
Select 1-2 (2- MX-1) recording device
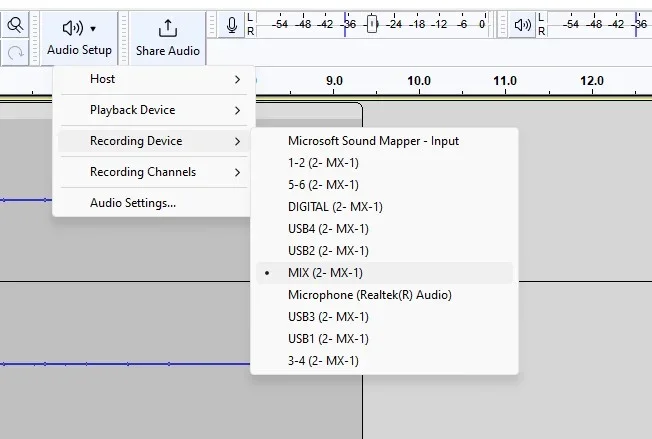tap(384, 163)
